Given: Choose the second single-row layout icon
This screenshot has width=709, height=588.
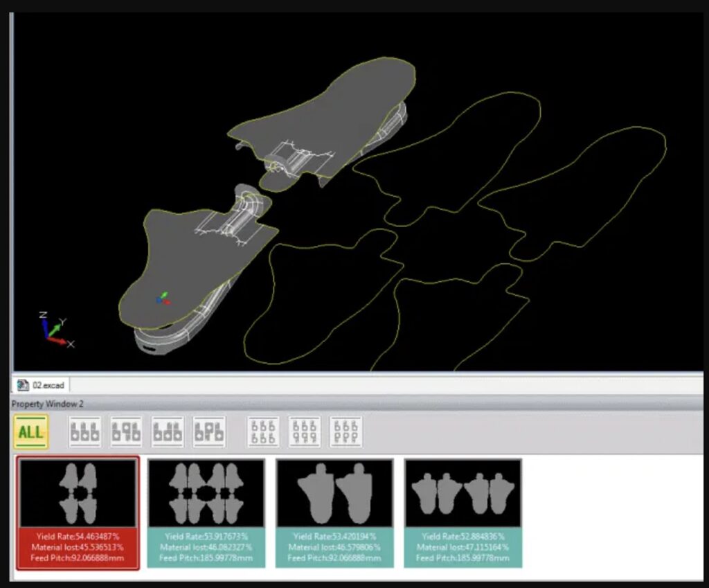Looking at the screenshot, I should click(x=126, y=432).
